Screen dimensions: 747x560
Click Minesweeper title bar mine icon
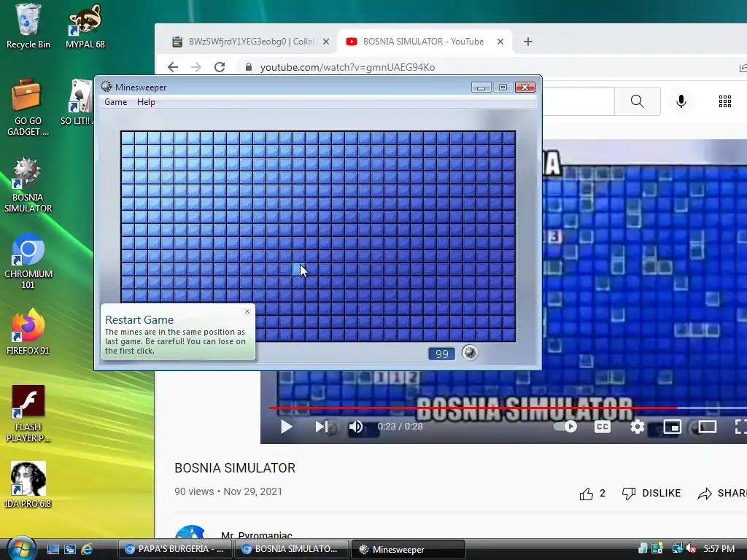click(x=107, y=87)
